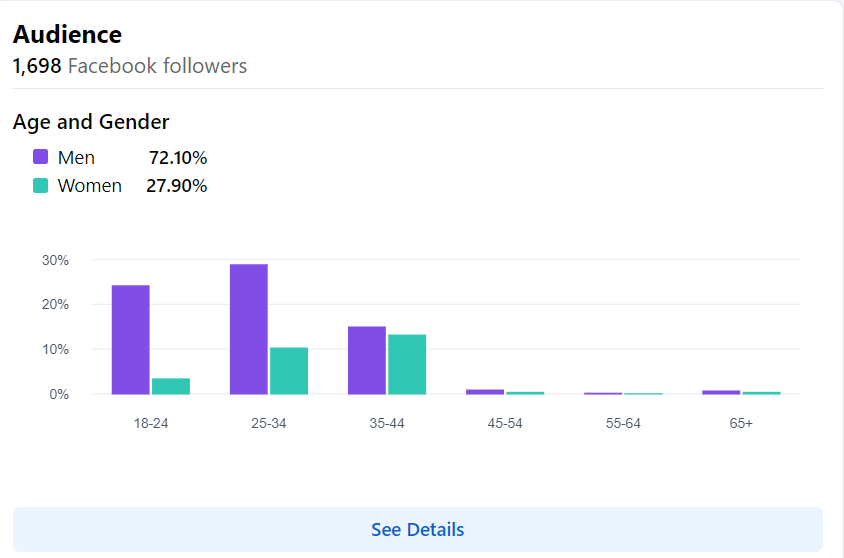Click the See Details button

tap(417, 529)
